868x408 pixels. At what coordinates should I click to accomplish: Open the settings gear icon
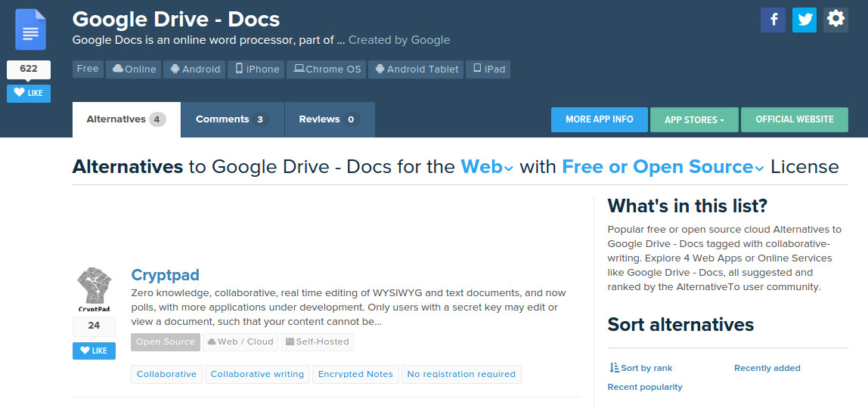pos(835,20)
